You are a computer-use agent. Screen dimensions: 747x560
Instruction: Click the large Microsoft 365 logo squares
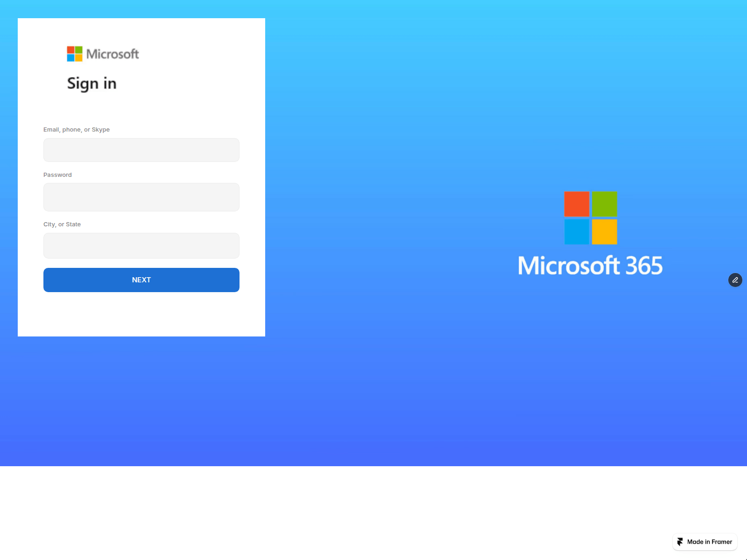pos(591,217)
